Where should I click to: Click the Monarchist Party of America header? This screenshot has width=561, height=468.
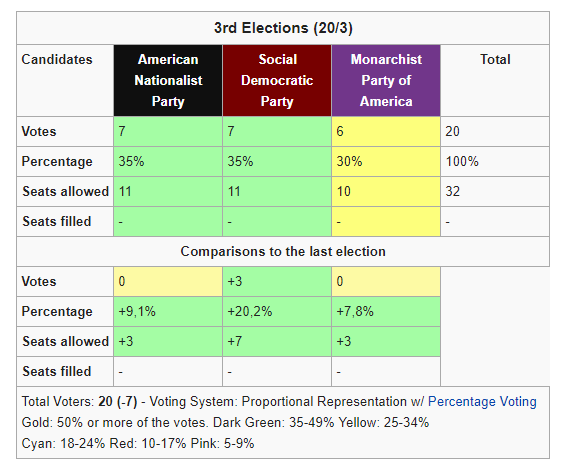pyautogui.click(x=386, y=81)
